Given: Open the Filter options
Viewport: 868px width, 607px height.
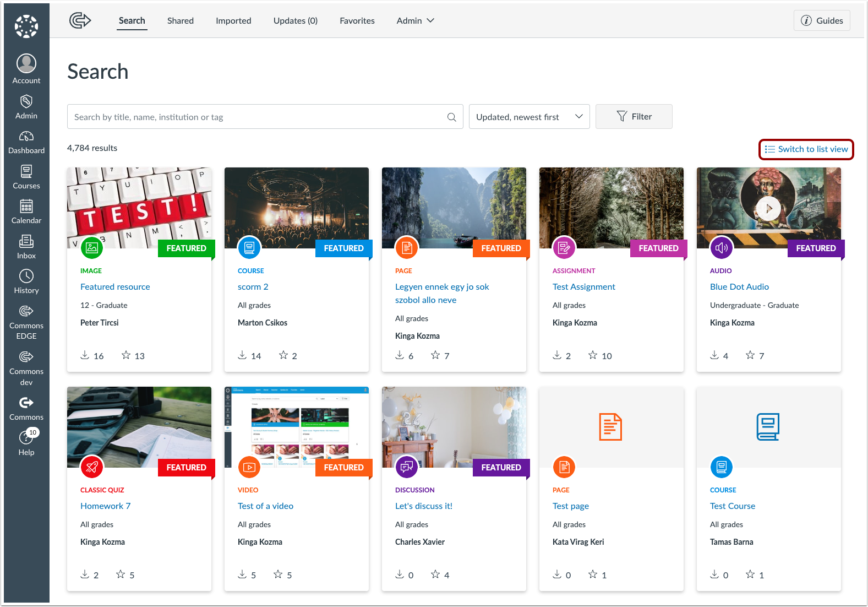Looking at the screenshot, I should tap(634, 117).
